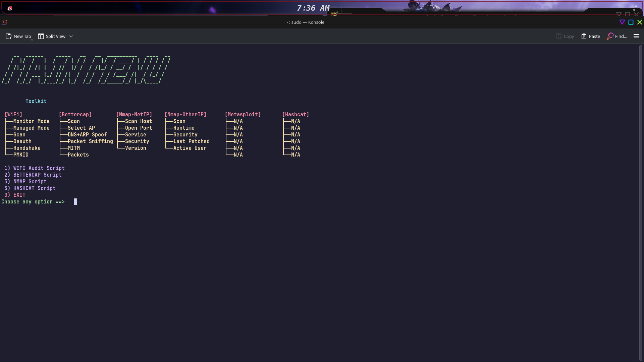
Task: Click 'Open Port' under Nmap-NetIP
Action: [x=139, y=128]
